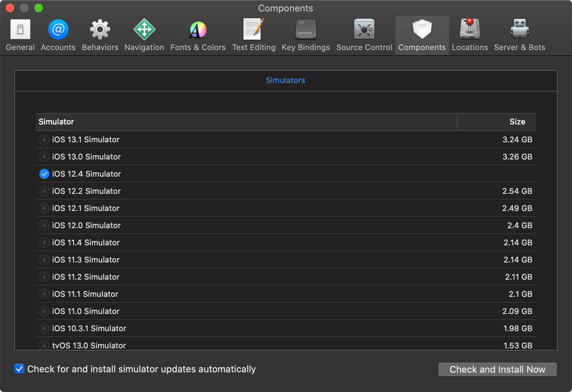
Task: Sort by the Size column header
Action: 497,122
